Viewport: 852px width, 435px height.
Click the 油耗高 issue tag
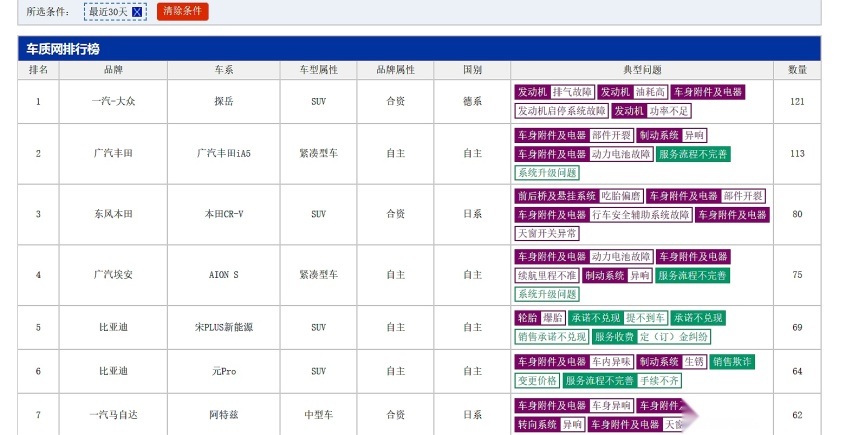[x=649, y=92]
